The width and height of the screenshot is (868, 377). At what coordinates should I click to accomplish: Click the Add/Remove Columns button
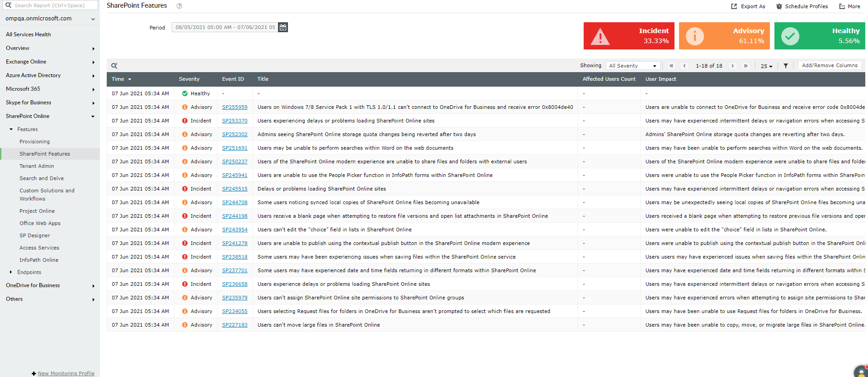[830, 65]
